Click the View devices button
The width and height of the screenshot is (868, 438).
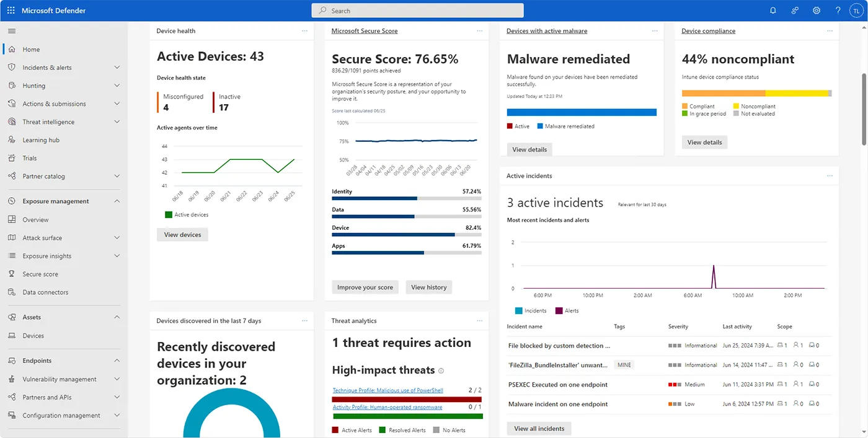(x=182, y=235)
